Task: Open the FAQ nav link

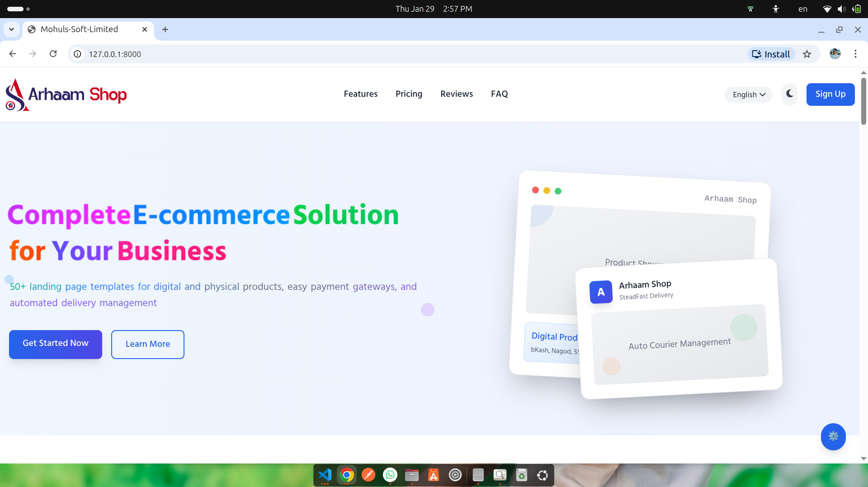Action: tap(500, 94)
